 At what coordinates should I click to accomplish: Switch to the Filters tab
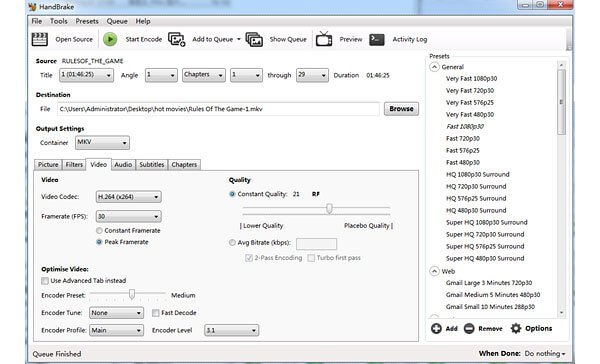[x=74, y=165]
